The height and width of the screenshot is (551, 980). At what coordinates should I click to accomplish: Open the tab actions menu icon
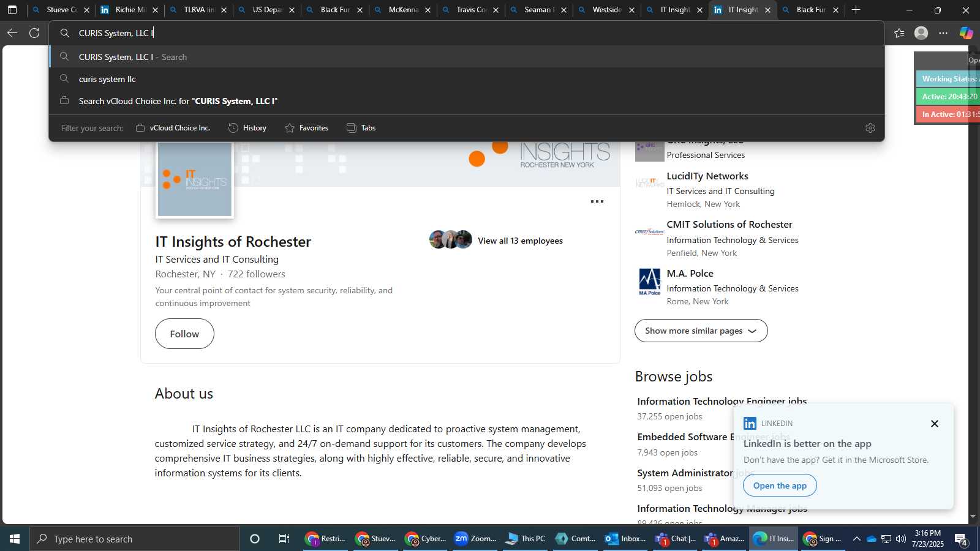12,10
